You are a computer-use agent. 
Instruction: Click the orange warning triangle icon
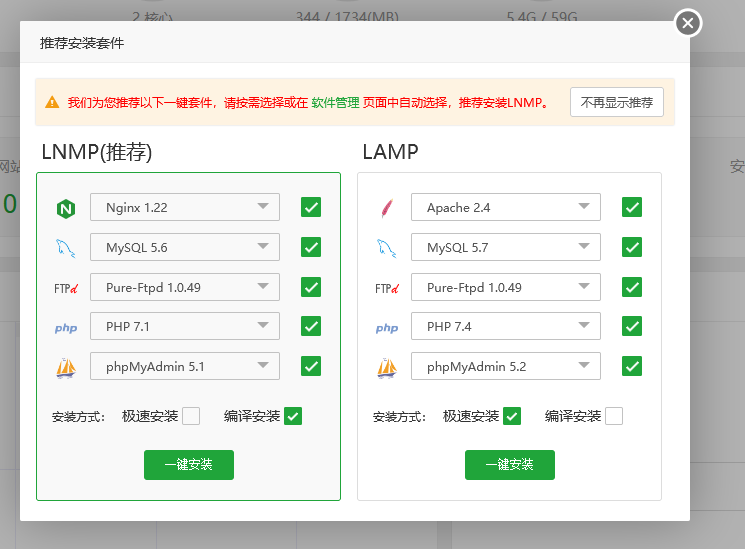click(x=52, y=102)
